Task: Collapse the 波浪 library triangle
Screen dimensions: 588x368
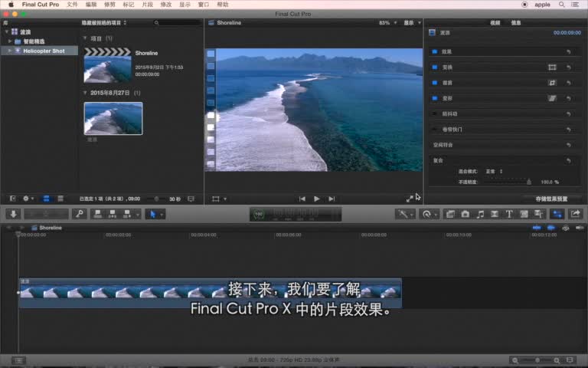Action: click(6, 32)
